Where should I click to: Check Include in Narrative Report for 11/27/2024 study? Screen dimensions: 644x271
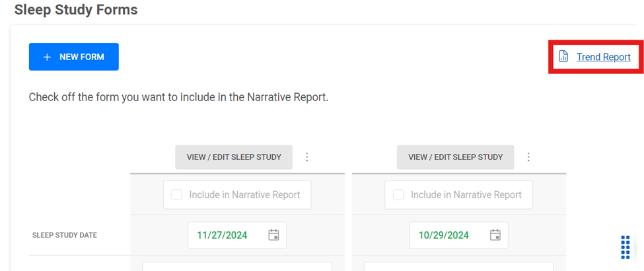(x=176, y=194)
